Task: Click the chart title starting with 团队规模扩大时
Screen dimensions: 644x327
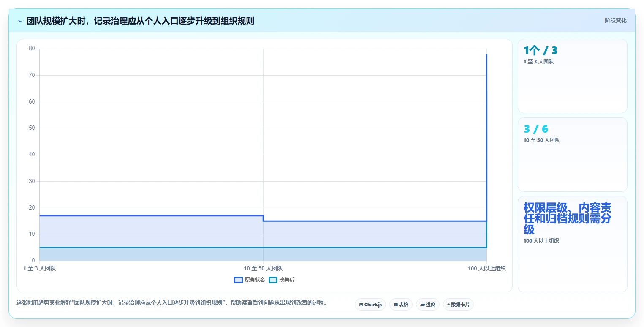Action: click(x=140, y=21)
